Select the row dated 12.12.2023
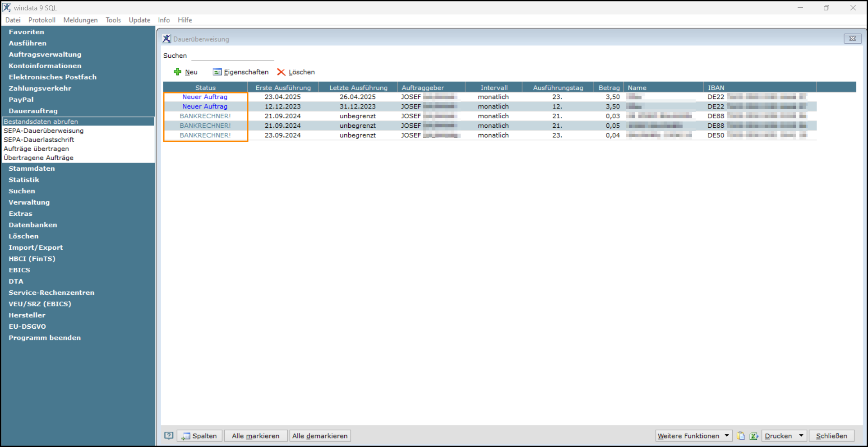Screen dimensions: 868x447 (x=489, y=107)
